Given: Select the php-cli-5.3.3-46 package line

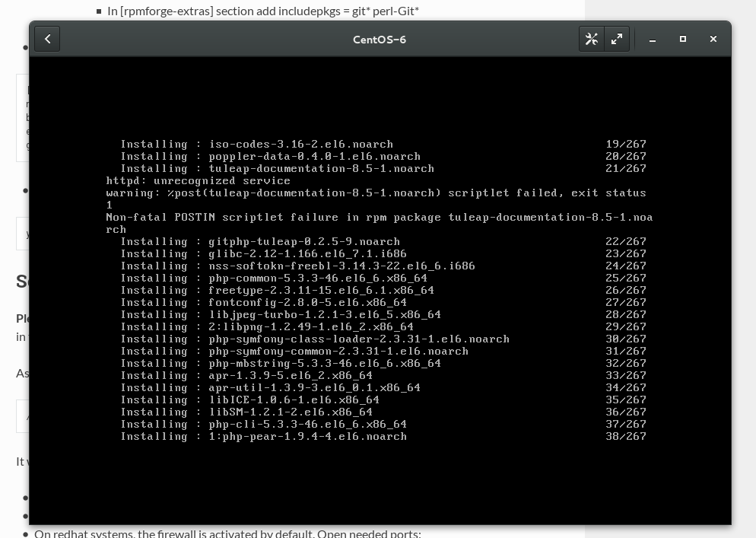Looking at the screenshot, I should coord(383,424).
